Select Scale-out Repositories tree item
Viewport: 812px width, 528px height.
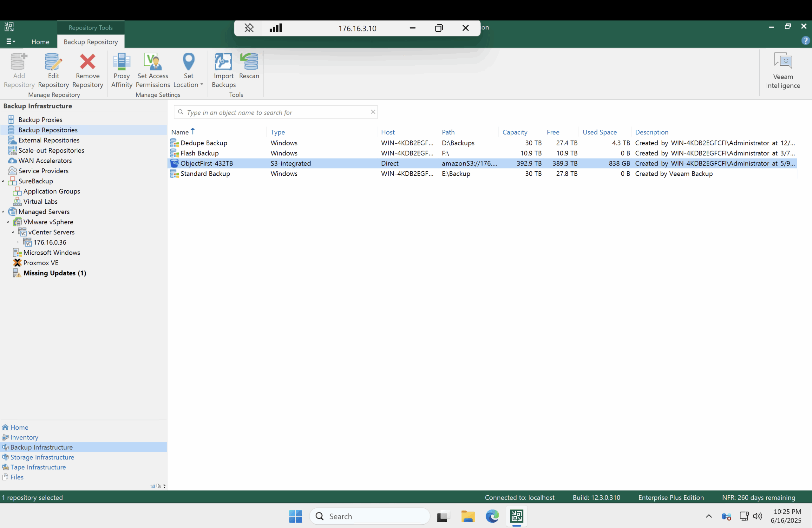51,150
